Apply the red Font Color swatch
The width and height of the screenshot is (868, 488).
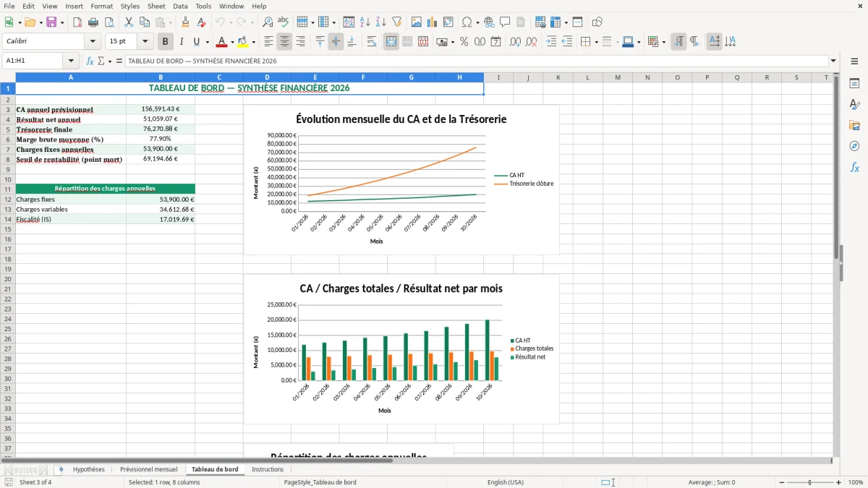[222, 42]
